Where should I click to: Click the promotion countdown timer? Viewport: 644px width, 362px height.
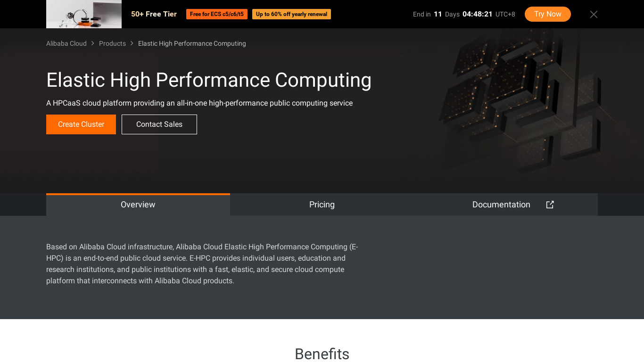click(477, 14)
